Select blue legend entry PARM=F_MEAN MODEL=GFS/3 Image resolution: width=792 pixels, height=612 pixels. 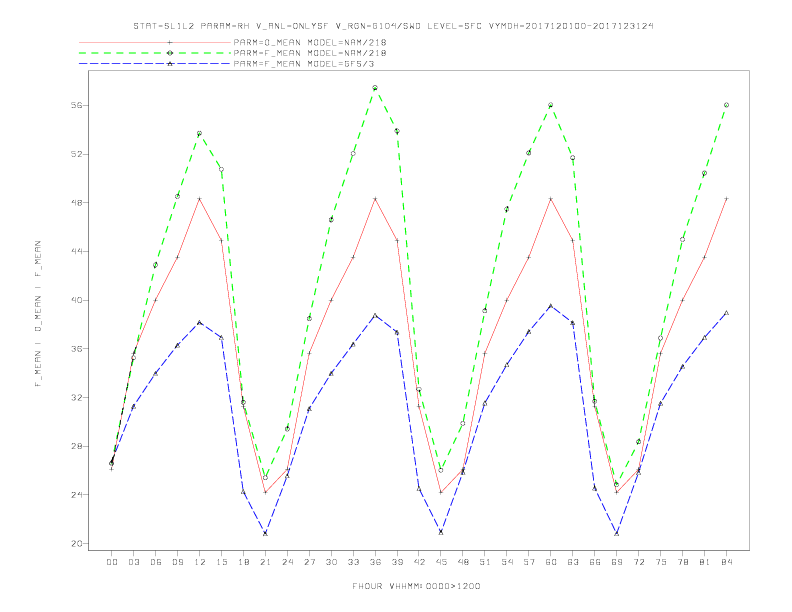[304, 64]
